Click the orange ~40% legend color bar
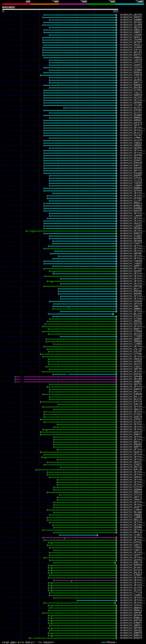Viewport: 146px width, 644px height. point(45,4)
